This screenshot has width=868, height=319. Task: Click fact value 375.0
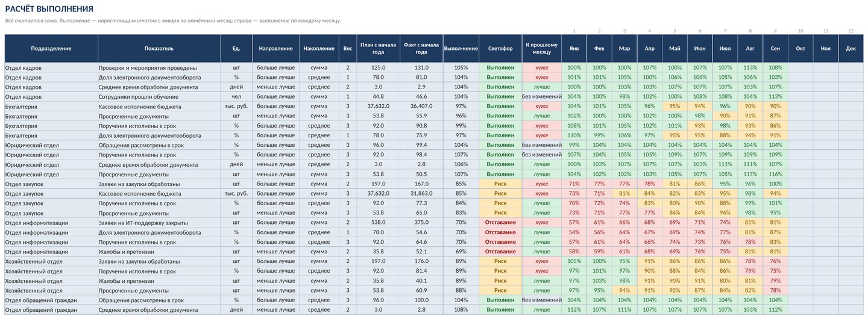pos(421,222)
